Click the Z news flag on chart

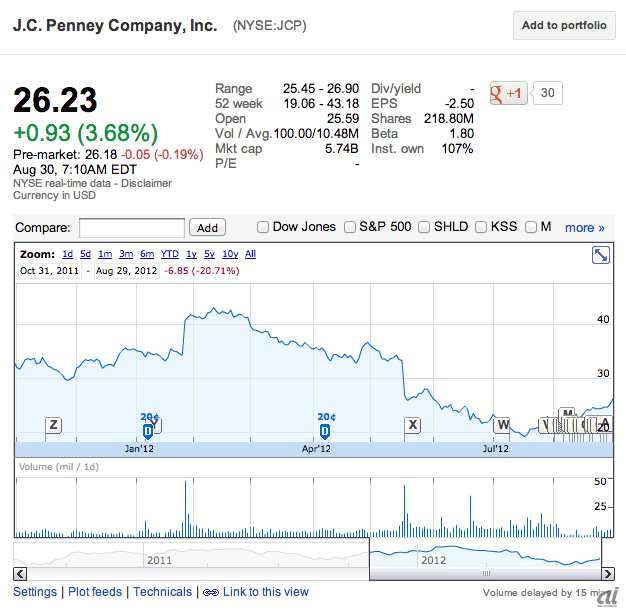point(53,425)
